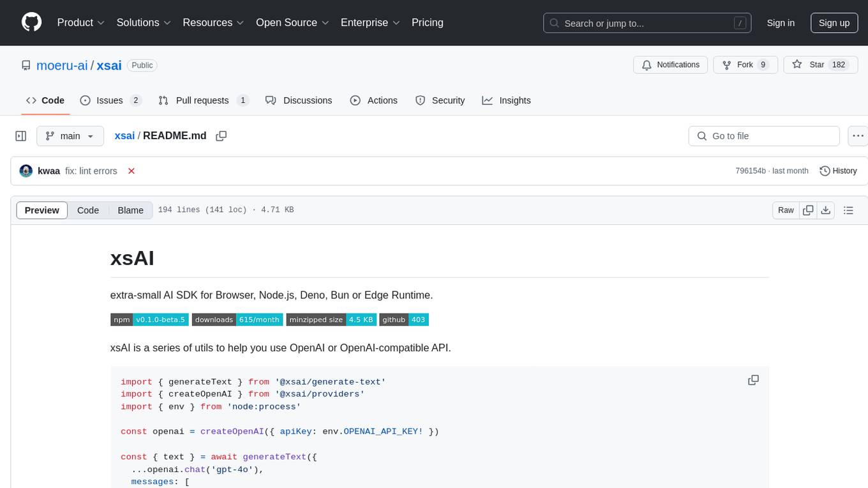Screen dimensions: 868x488
Task: Toggle the file tree side panel
Action: [21, 136]
